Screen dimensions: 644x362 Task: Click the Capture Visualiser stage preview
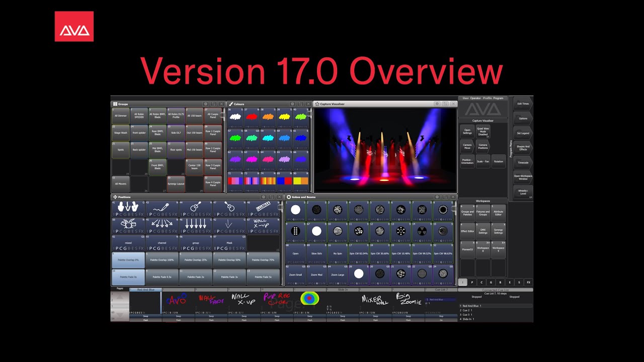(x=385, y=150)
